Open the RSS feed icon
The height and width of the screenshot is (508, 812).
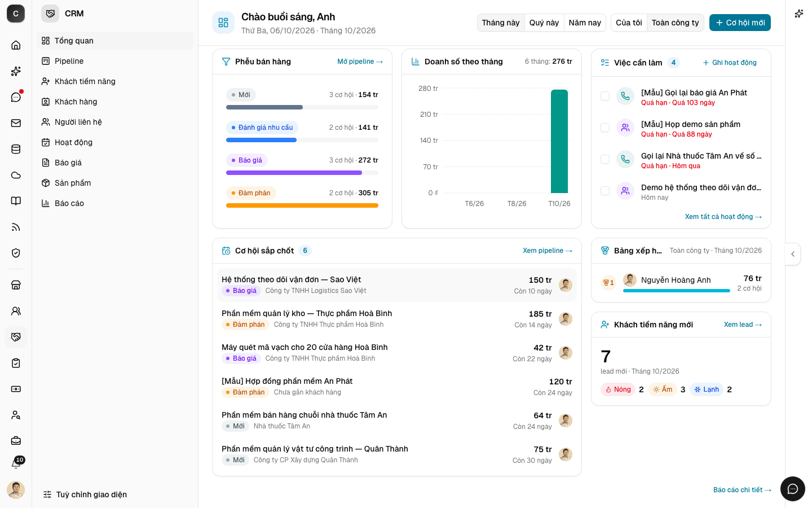[x=16, y=227]
